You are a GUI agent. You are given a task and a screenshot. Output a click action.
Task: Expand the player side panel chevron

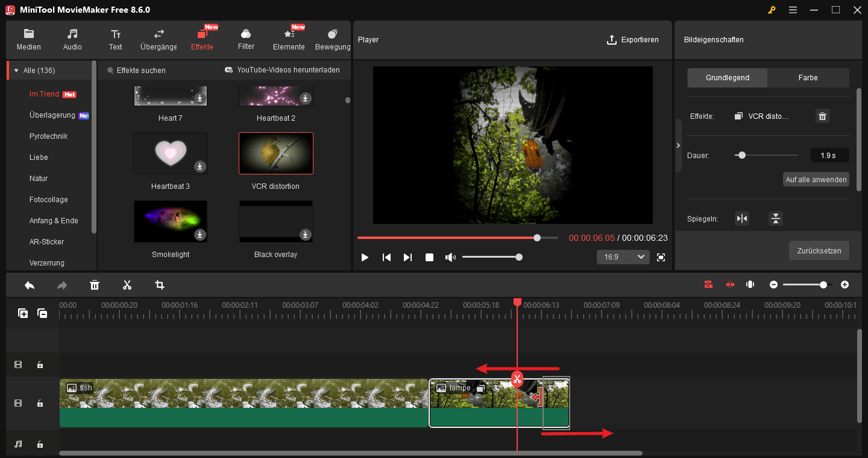678,145
